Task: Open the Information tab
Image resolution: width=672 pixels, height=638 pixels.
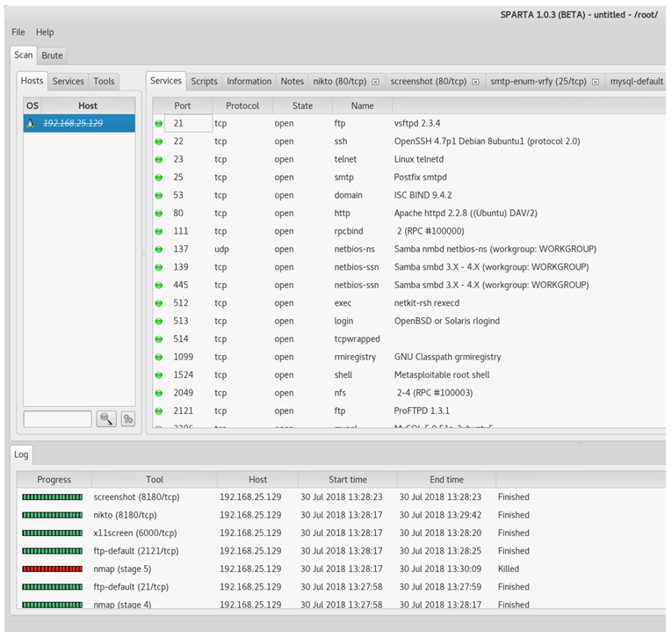Action: tap(249, 82)
